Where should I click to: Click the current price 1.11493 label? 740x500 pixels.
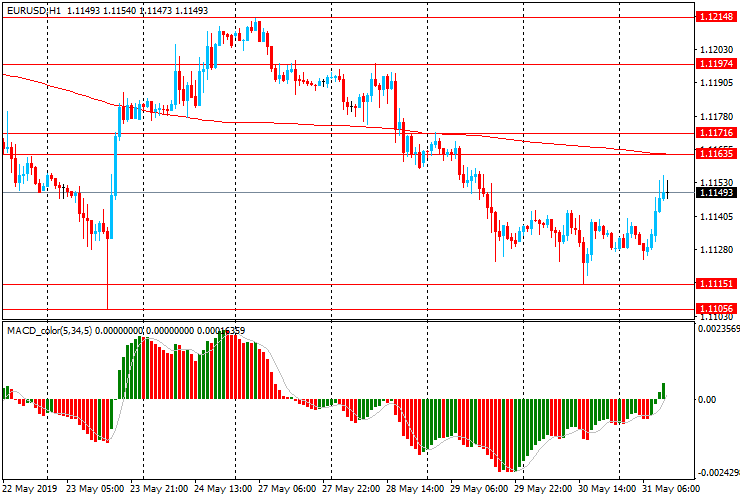click(716, 193)
